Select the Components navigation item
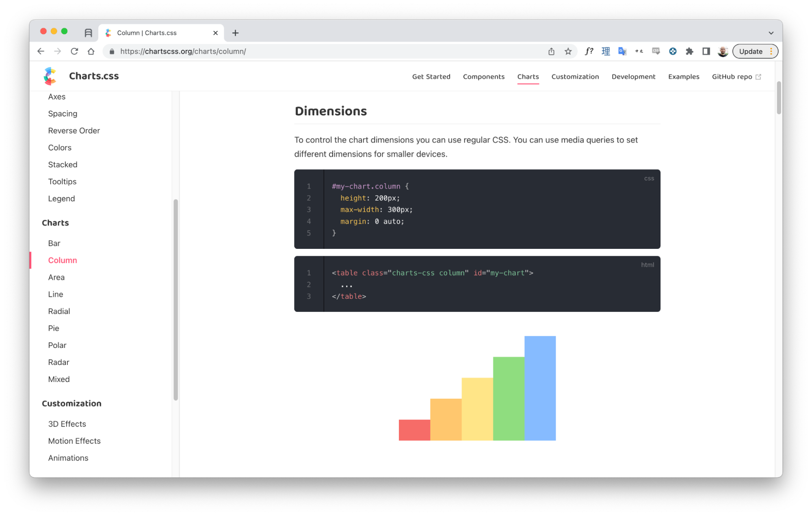Viewport: 812px width, 516px height. [484, 76]
